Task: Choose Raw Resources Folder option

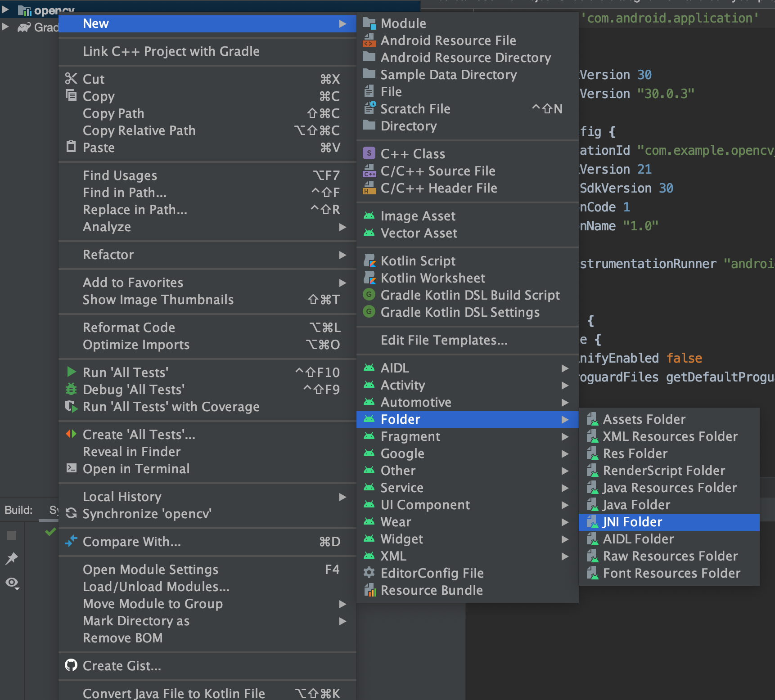Action: coord(669,556)
